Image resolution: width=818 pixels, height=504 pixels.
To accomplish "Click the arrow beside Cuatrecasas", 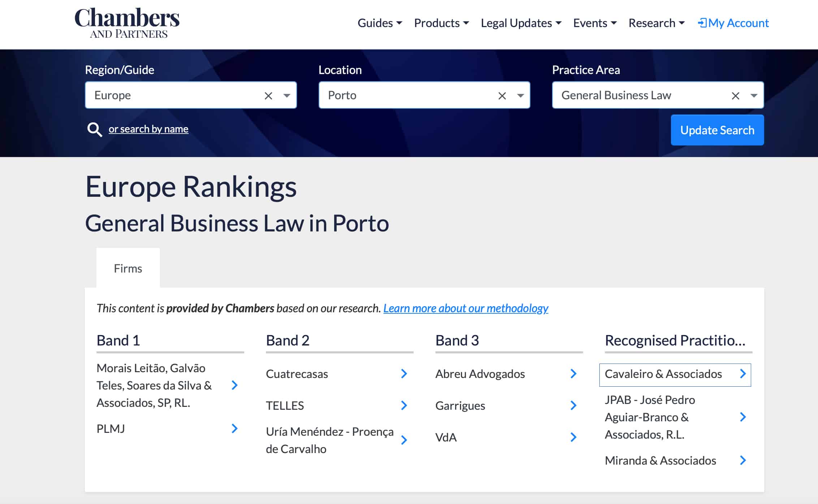I will click(404, 374).
